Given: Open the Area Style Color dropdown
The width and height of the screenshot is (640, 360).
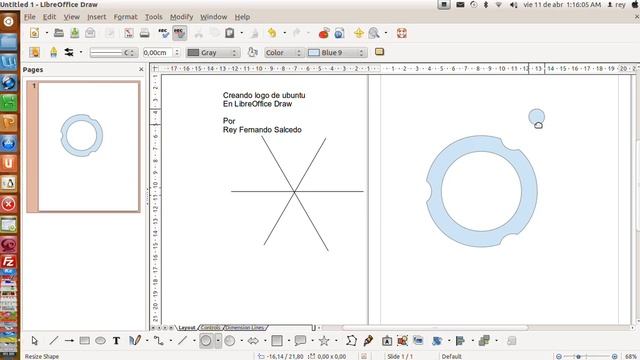Looking at the screenshot, I should 284,53.
